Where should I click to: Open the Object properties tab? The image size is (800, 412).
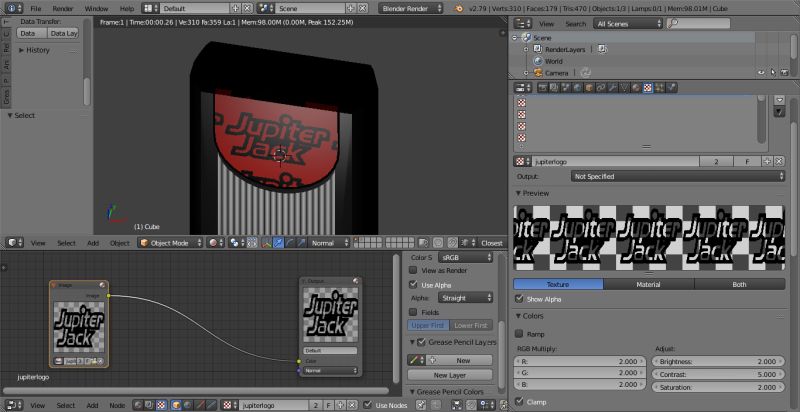tap(589, 88)
